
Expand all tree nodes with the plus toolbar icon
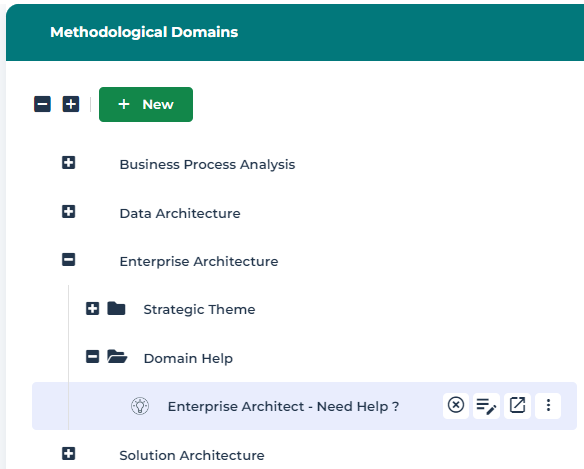click(71, 104)
